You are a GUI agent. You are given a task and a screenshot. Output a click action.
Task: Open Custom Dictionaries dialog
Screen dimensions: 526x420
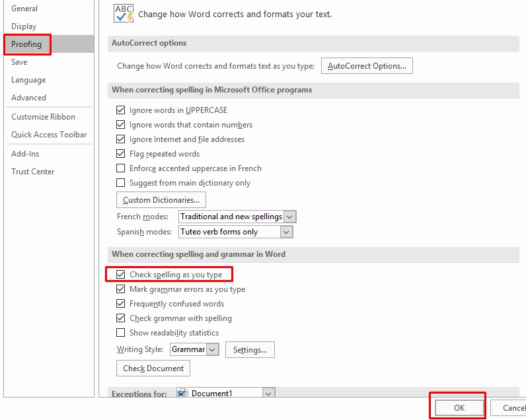pos(161,200)
